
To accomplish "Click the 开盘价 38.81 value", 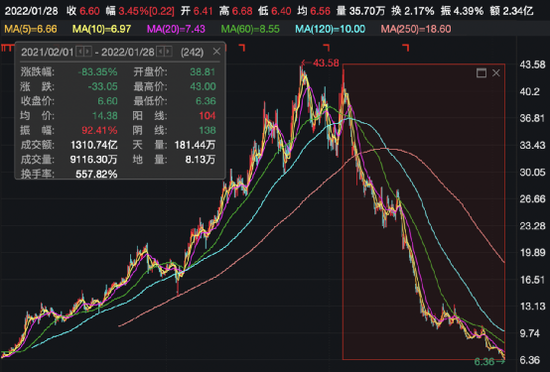I will [x=203, y=72].
